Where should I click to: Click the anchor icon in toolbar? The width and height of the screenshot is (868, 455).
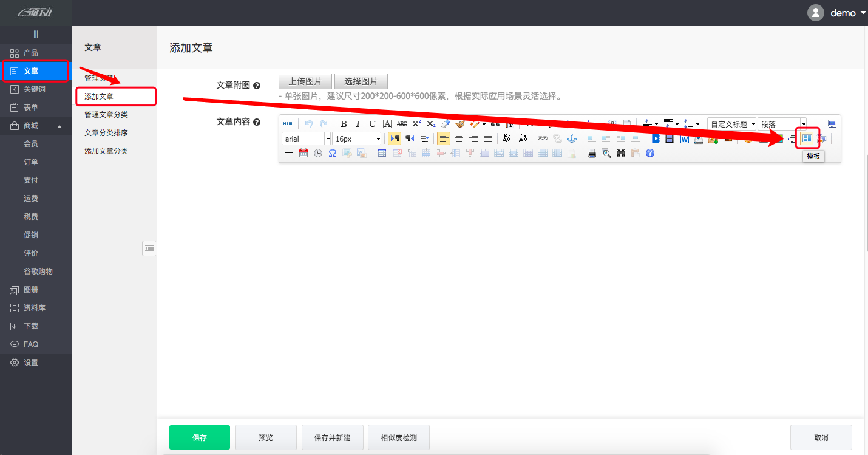(572, 139)
